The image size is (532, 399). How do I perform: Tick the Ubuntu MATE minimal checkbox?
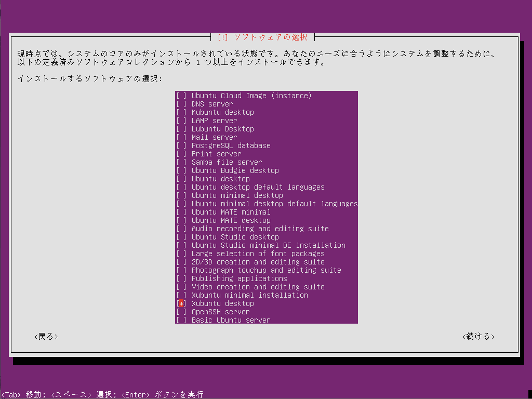click(181, 212)
